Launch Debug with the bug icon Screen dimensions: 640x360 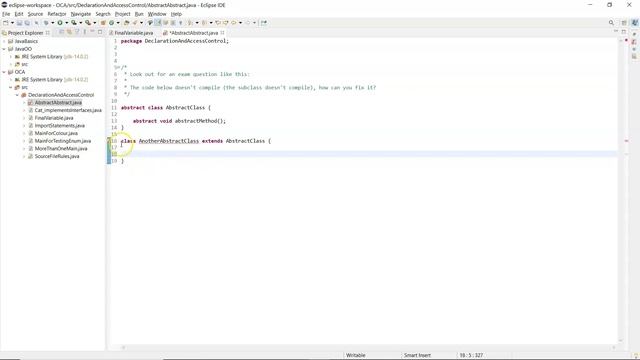46,23
